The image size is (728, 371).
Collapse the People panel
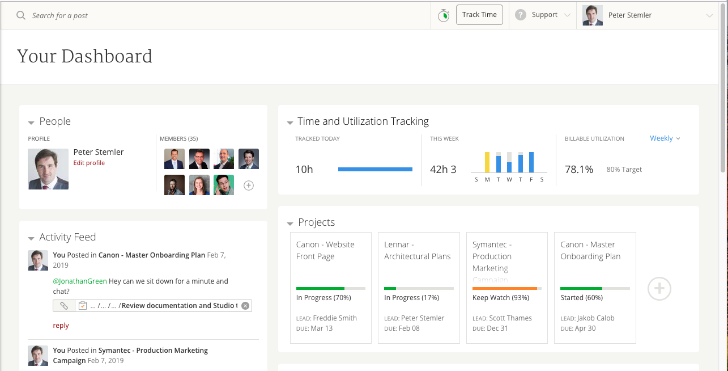(31, 123)
